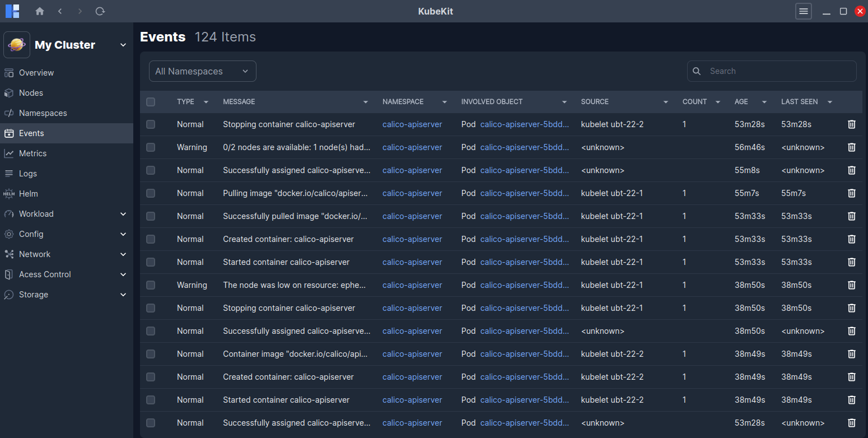This screenshot has width=868, height=438.
Task: Sort events by the AGE column header
Action: coord(741,102)
